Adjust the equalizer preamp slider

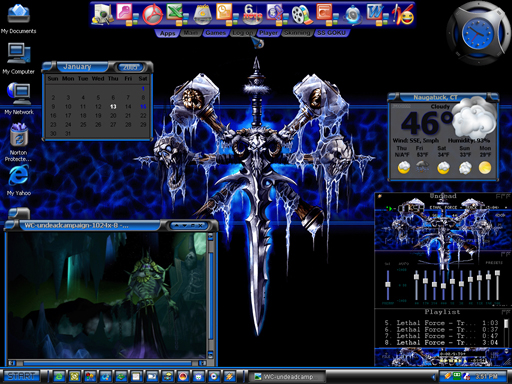[x=388, y=284]
